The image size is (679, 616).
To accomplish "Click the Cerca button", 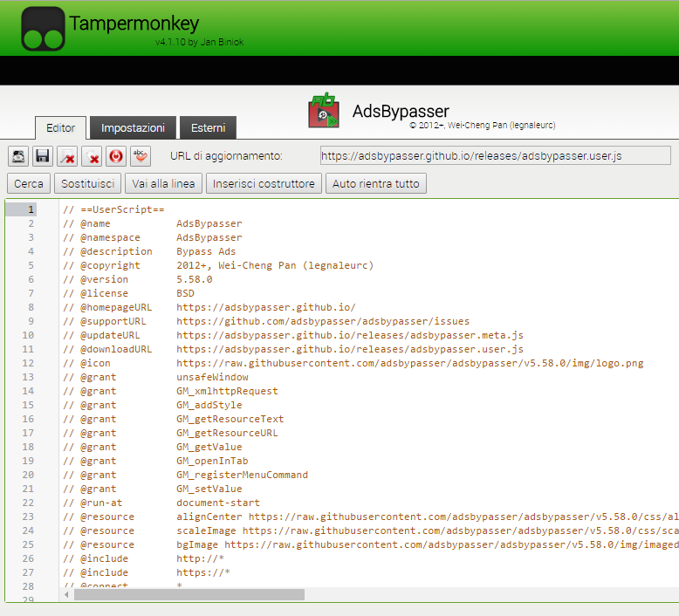I will point(29,183).
